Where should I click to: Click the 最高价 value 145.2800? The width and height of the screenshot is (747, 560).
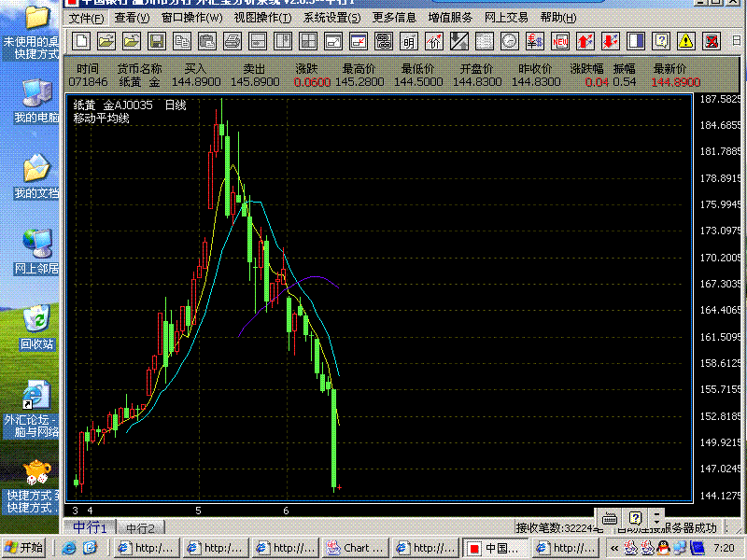pyautogui.click(x=359, y=82)
